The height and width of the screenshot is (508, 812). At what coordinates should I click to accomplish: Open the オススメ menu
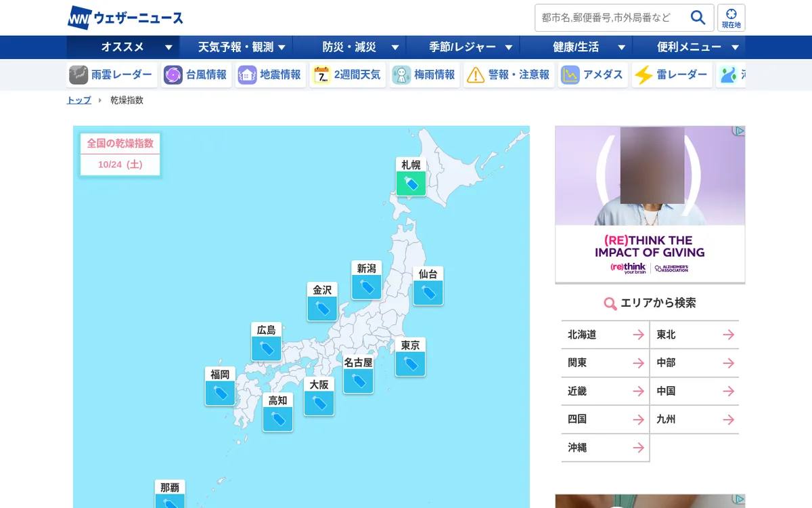point(123,47)
